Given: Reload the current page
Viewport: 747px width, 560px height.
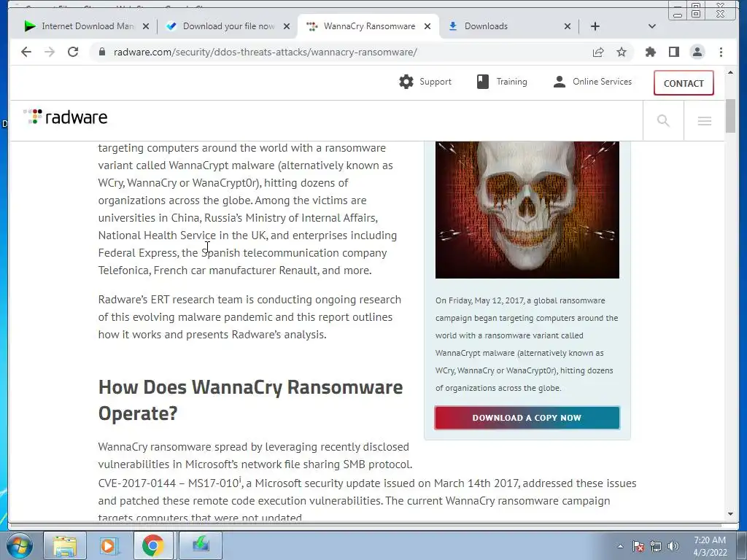Looking at the screenshot, I should pos(73,52).
